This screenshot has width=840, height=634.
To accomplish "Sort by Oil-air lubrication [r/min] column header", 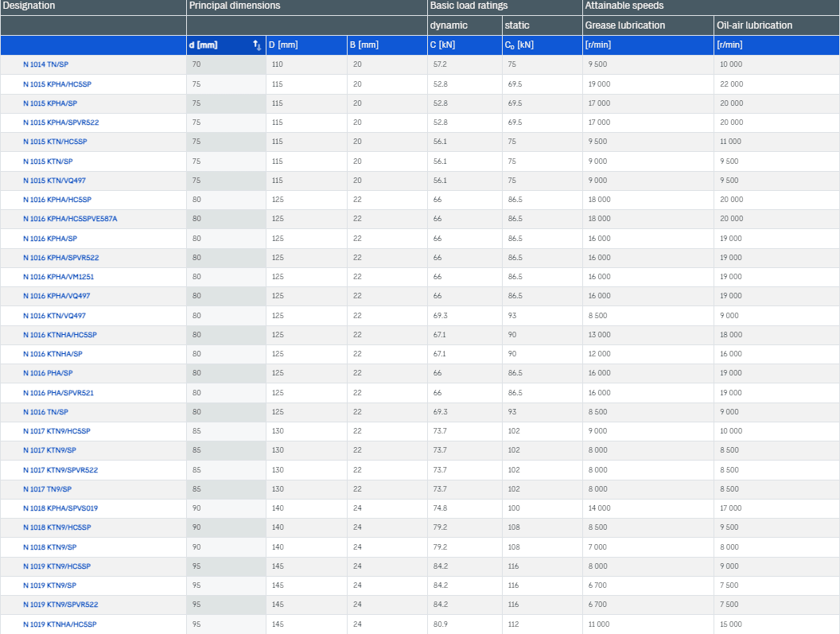I will click(729, 45).
